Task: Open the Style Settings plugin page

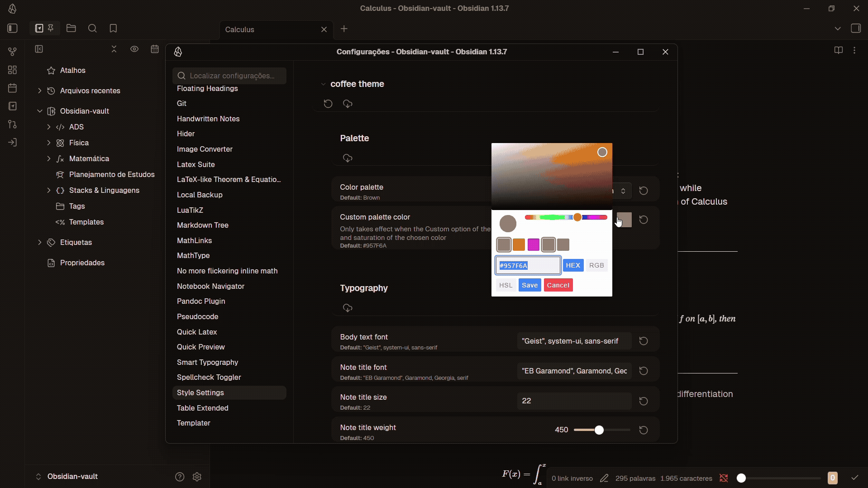Action: coord(229,392)
